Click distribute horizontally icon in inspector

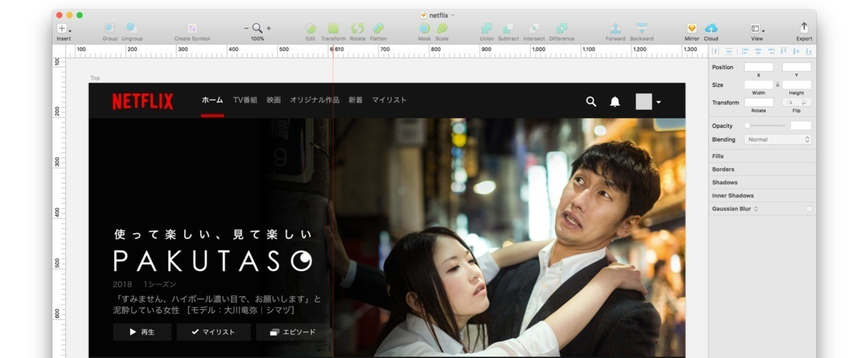point(716,51)
